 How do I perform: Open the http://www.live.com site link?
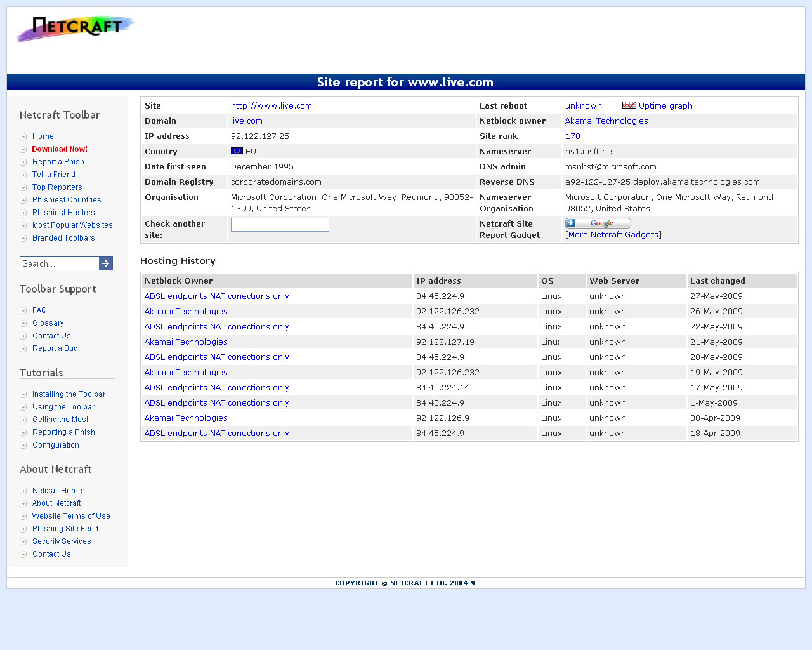(272, 106)
